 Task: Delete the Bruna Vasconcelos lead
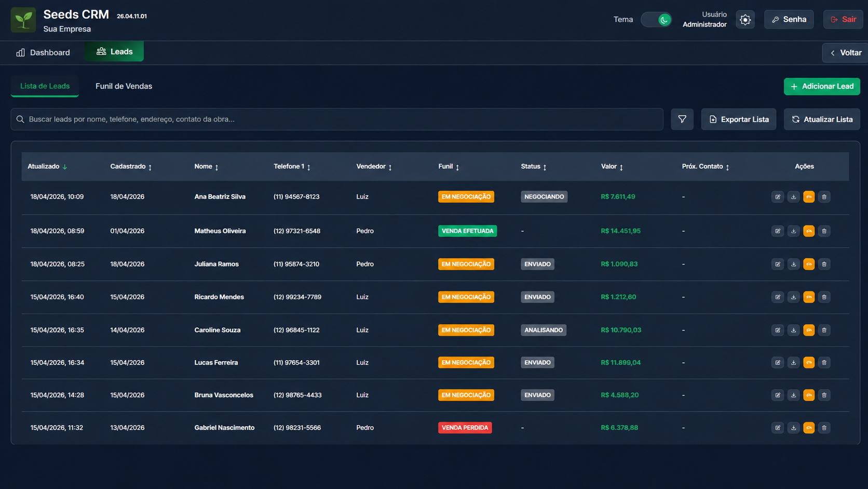(x=824, y=395)
